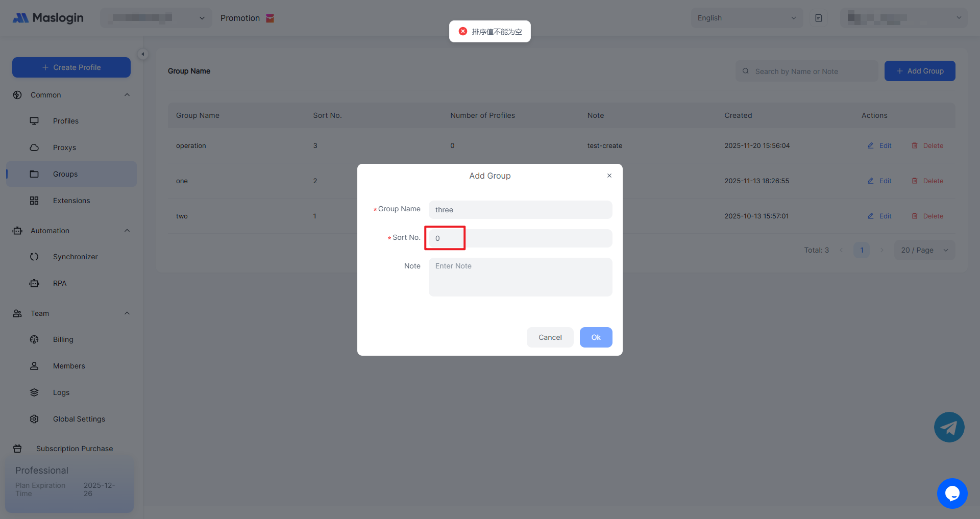Click the Enter Note text area
Screen dimensions: 980x519
[520, 277]
